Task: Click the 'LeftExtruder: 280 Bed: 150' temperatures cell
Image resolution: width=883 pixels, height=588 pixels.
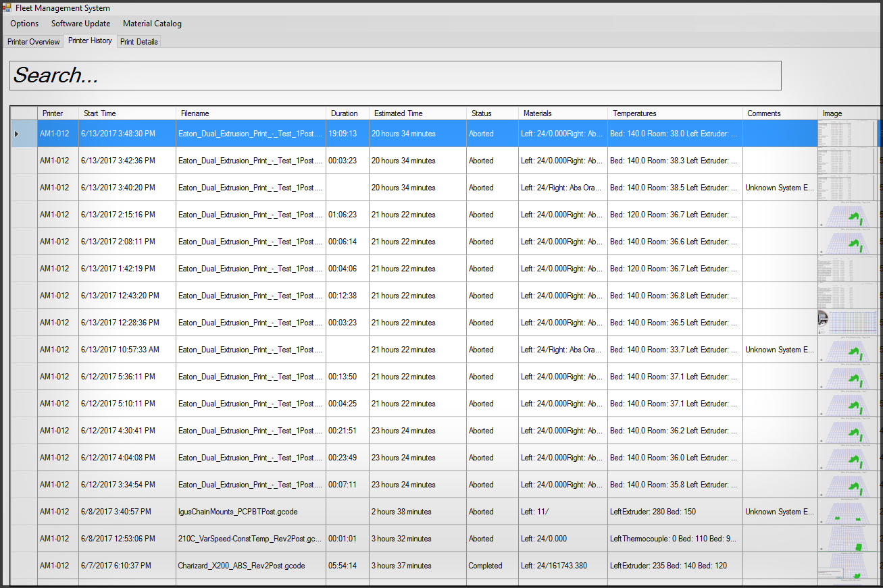Action: pyautogui.click(x=675, y=512)
